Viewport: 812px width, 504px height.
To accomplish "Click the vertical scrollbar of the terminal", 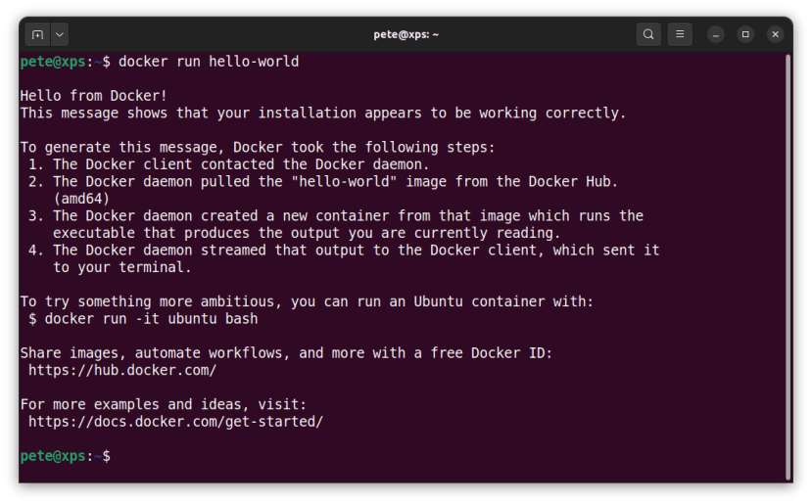I will [x=788, y=266].
